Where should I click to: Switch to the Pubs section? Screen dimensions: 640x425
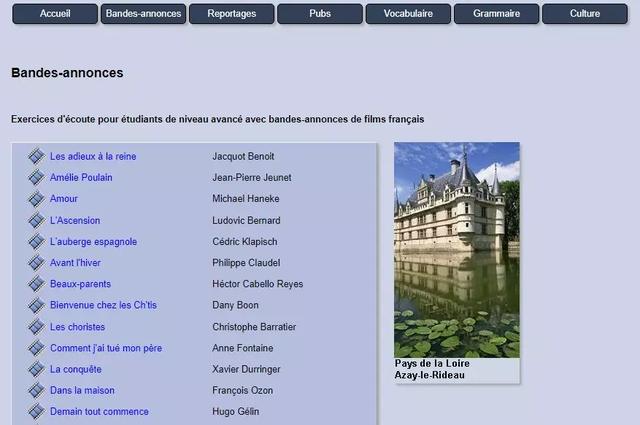[320, 14]
